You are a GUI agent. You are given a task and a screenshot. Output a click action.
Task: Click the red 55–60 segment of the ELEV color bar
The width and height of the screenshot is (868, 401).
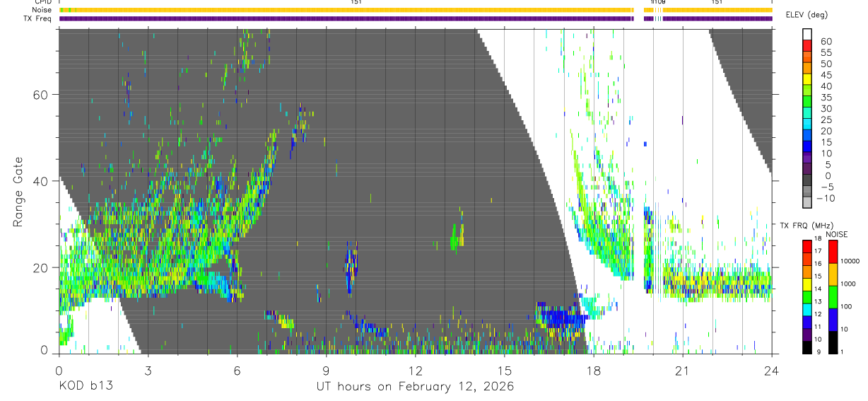(x=807, y=46)
